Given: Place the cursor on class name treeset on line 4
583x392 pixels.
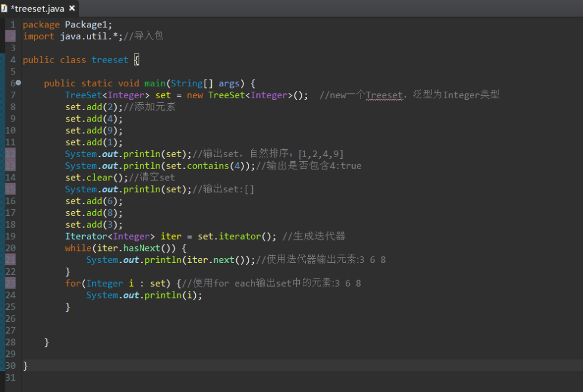Looking at the screenshot, I should click(x=109, y=60).
